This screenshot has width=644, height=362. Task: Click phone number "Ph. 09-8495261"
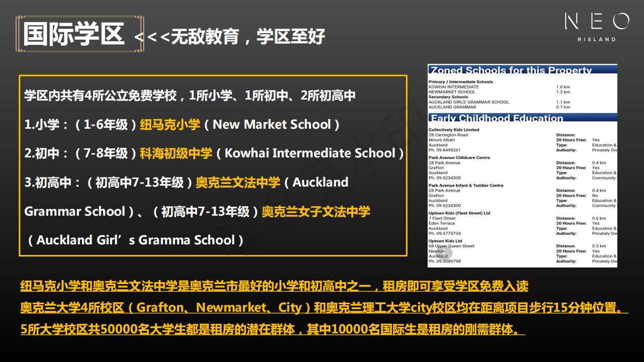pos(445,150)
